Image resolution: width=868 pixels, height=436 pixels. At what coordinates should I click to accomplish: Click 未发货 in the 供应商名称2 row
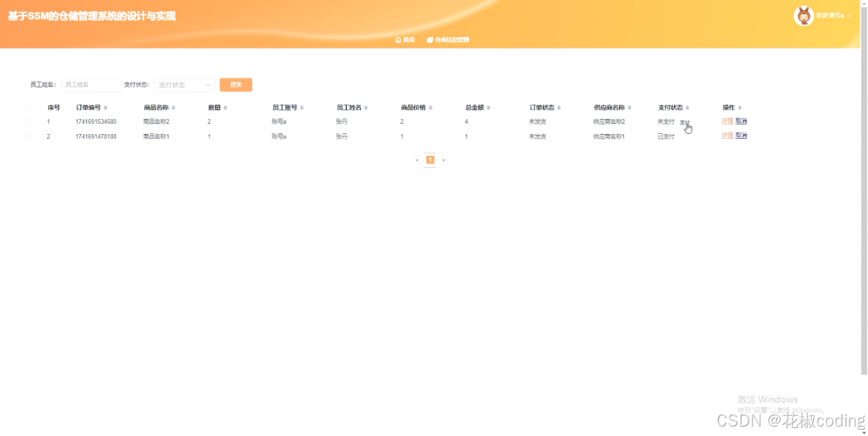tap(538, 122)
